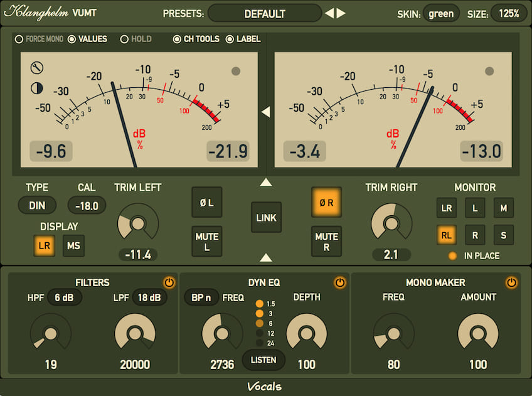Click the lower triangle above the filters section
The width and height of the screenshot is (532, 396).
point(266,258)
